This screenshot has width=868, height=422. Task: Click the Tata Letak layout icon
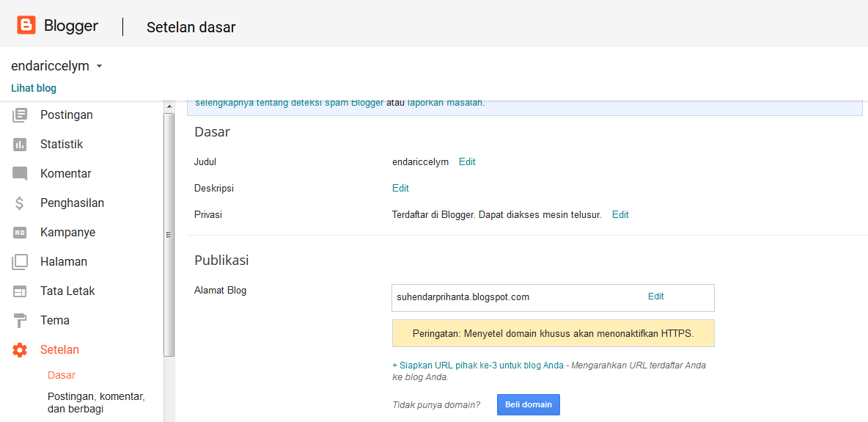click(x=20, y=291)
